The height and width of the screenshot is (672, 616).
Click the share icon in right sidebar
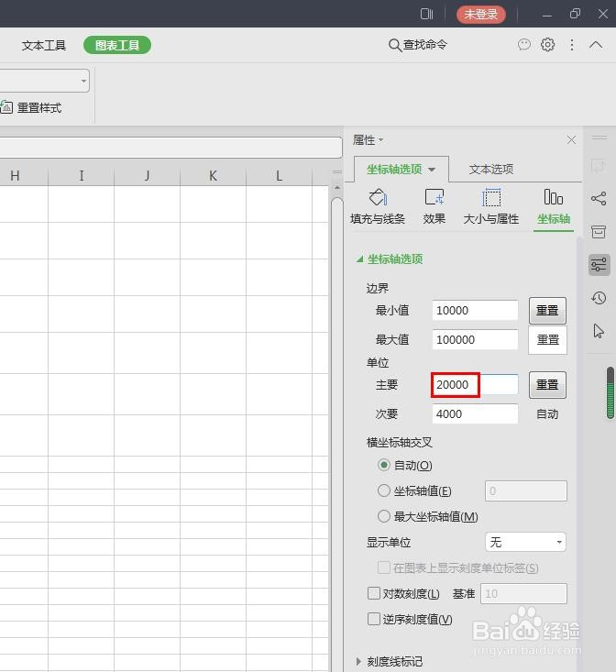(x=599, y=198)
